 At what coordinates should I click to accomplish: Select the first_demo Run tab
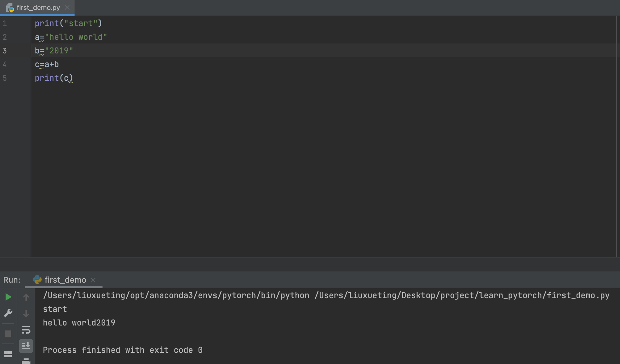click(65, 280)
